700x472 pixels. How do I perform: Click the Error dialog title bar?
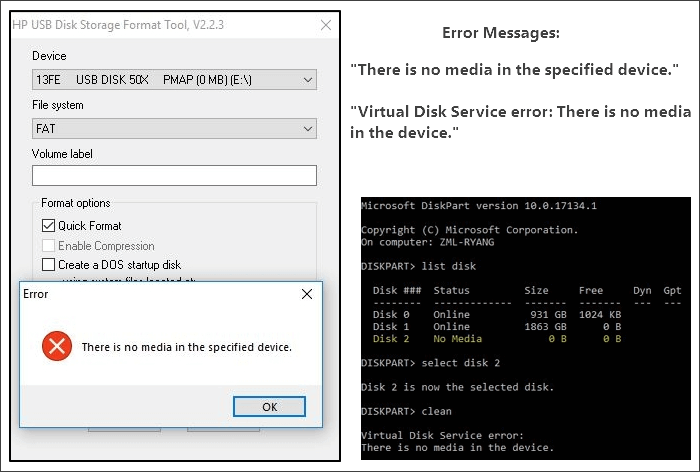click(x=150, y=294)
